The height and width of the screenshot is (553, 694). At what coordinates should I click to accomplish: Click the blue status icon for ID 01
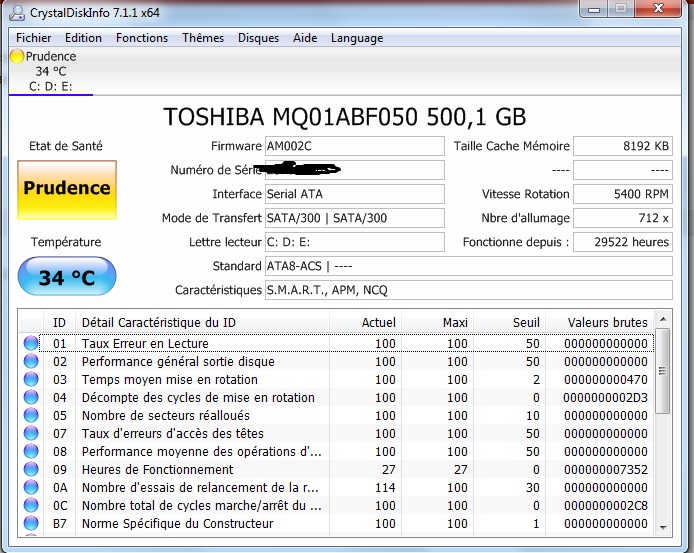tap(31, 343)
